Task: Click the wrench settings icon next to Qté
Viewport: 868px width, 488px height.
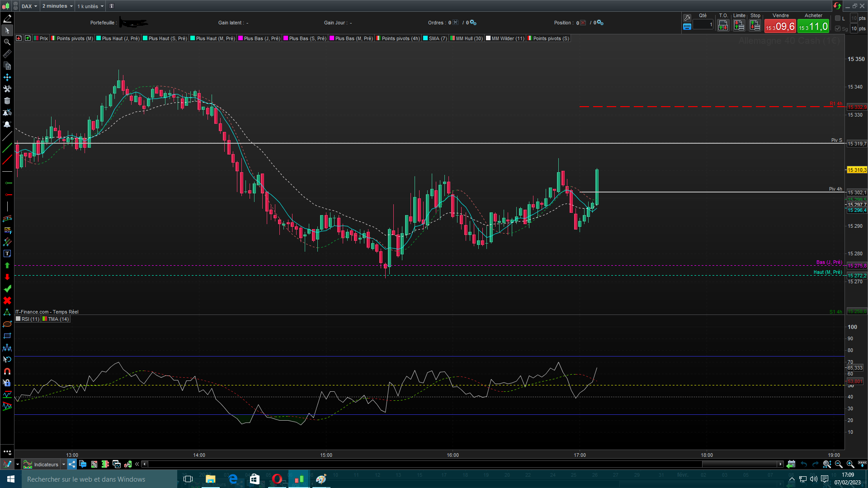Action: pos(687,18)
